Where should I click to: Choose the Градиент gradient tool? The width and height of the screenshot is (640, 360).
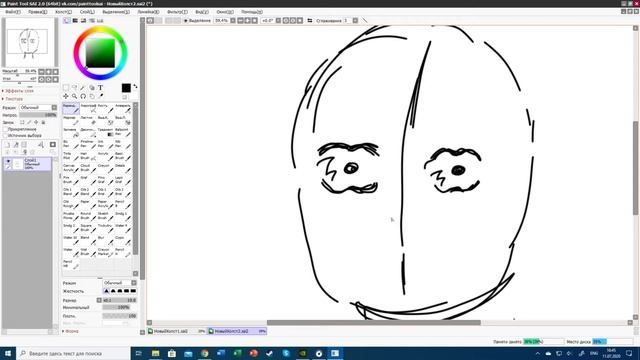coord(105,132)
